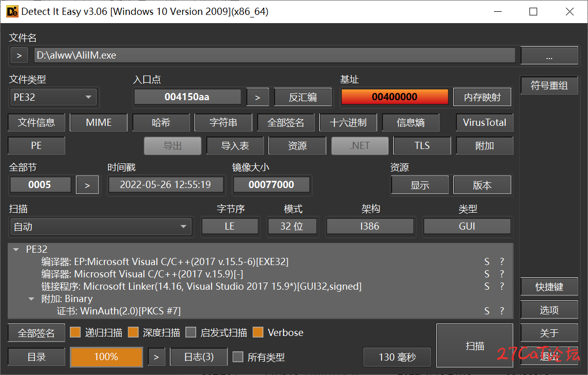Select the EP:Microsoft Visual C/C++ compiler row
This screenshot has height=375, width=588.
(x=260, y=261)
